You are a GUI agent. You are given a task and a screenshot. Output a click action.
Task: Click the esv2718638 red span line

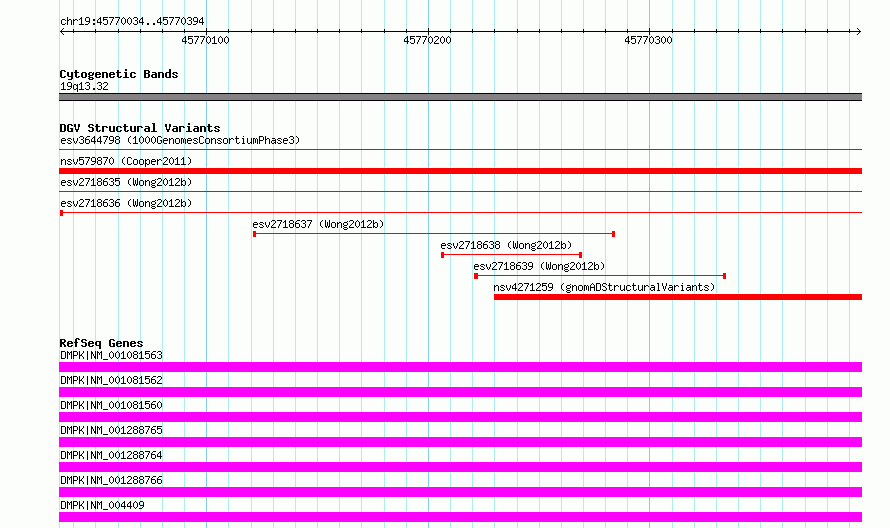click(512, 255)
